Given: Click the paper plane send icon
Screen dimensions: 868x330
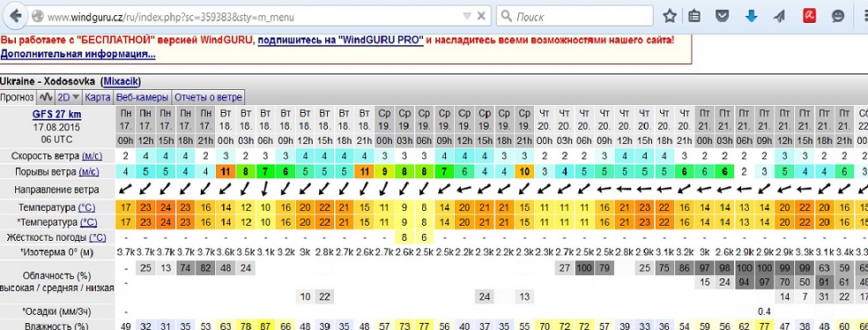Looking at the screenshot, I should 779,16.
